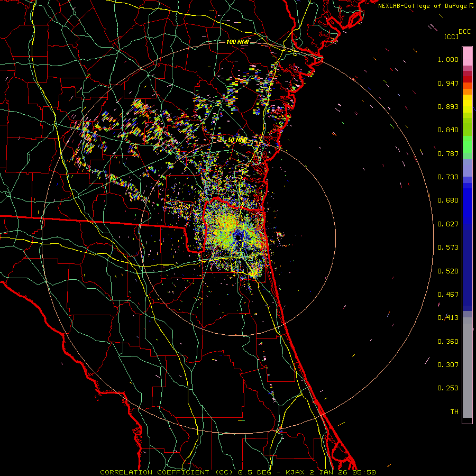Click the 0.840 legend value
This screenshot has width=476, height=476.
(x=448, y=130)
